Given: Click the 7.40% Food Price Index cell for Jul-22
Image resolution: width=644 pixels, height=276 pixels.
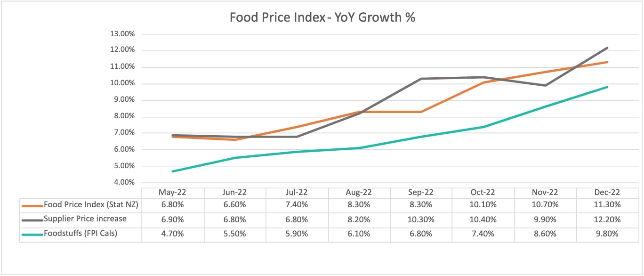Looking at the screenshot, I should 297,205.
